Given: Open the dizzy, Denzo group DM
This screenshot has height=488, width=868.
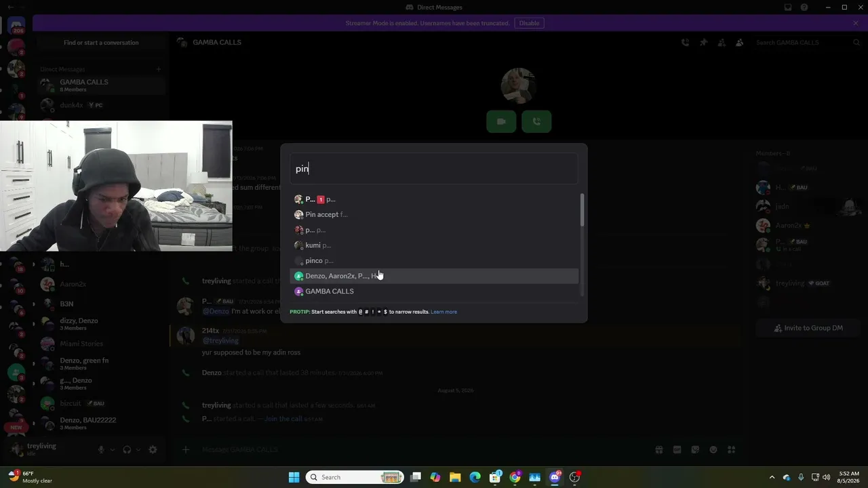Looking at the screenshot, I should [101, 324].
